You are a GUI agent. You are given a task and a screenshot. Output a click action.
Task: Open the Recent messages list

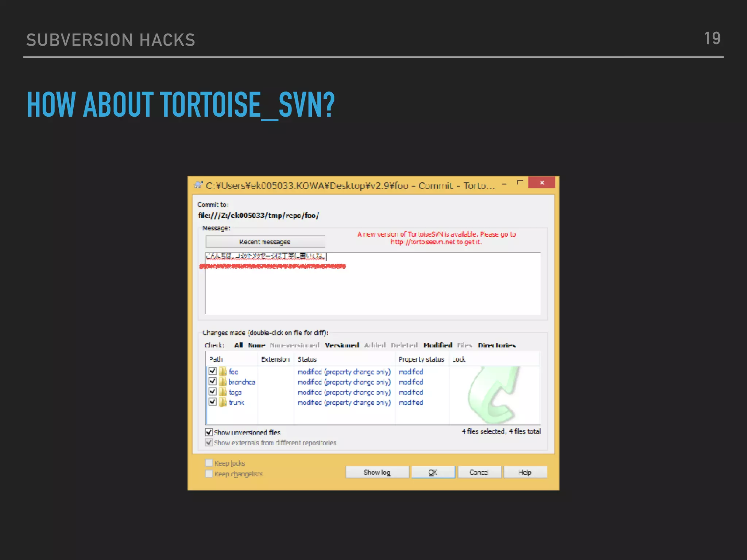click(265, 242)
